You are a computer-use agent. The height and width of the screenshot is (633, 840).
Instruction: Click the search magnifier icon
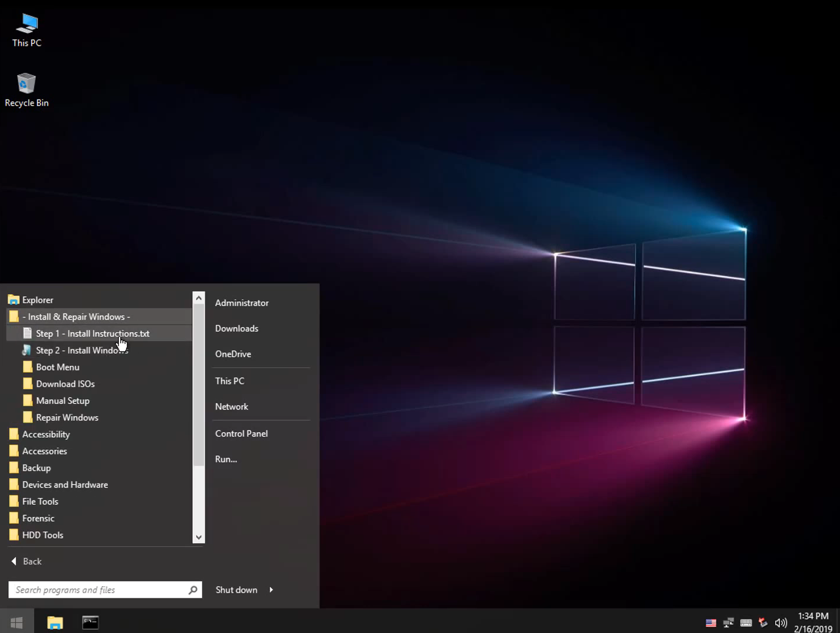pyautogui.click(x=193, y=590)
